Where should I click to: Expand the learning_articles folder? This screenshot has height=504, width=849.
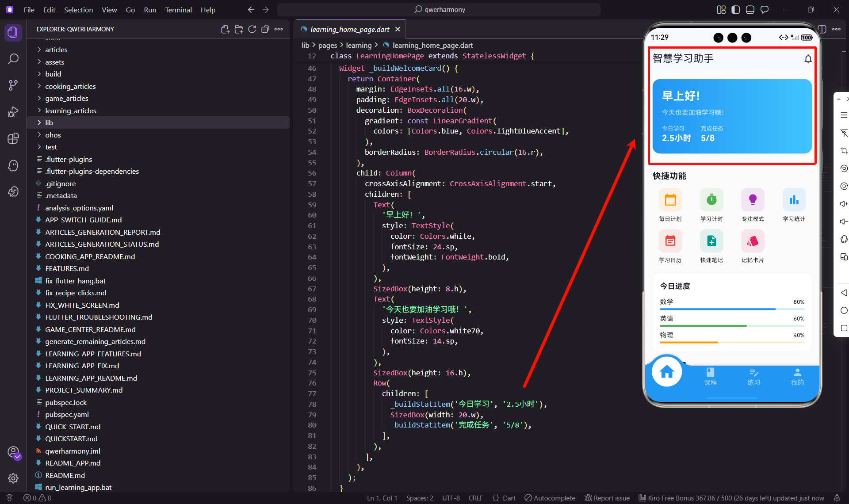70,111
